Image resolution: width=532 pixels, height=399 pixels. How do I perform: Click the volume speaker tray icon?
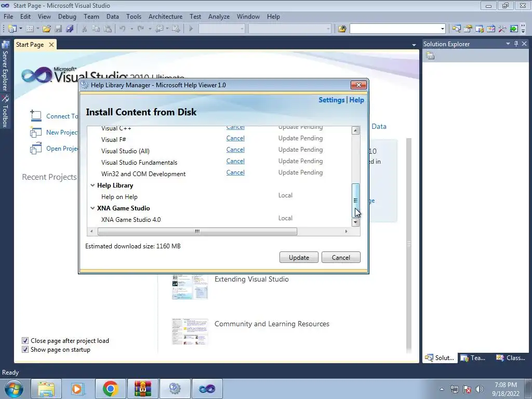click(480, 389)
